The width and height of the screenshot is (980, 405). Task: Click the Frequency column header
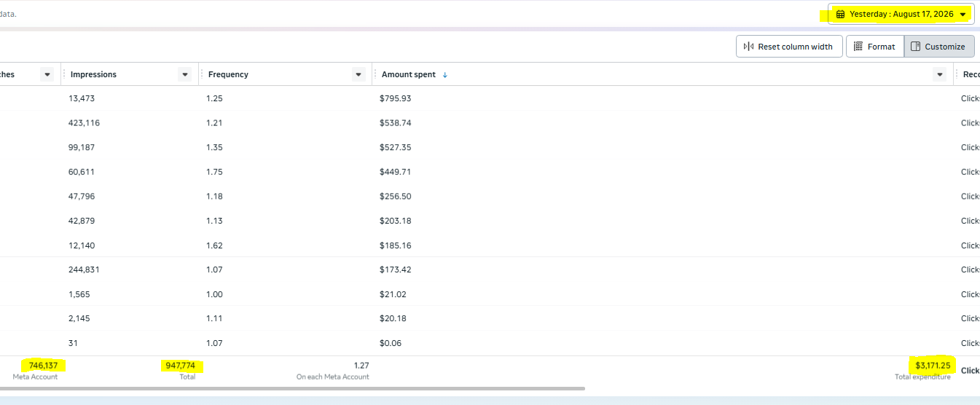pos(228,74)
